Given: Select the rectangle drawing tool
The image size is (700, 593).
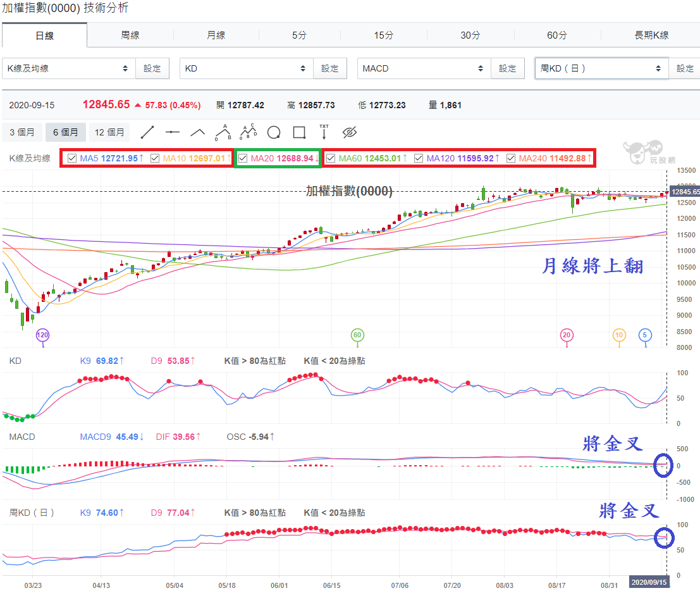Looking at the screenshot, I should coord(299,132).
